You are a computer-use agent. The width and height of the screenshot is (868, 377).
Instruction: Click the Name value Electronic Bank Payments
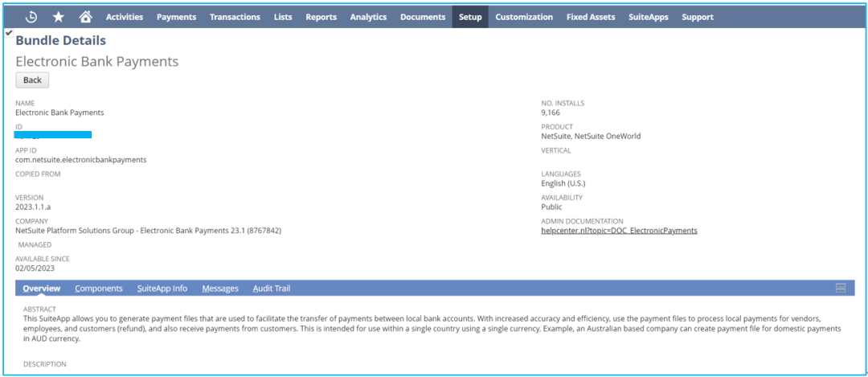coord(59,113)
